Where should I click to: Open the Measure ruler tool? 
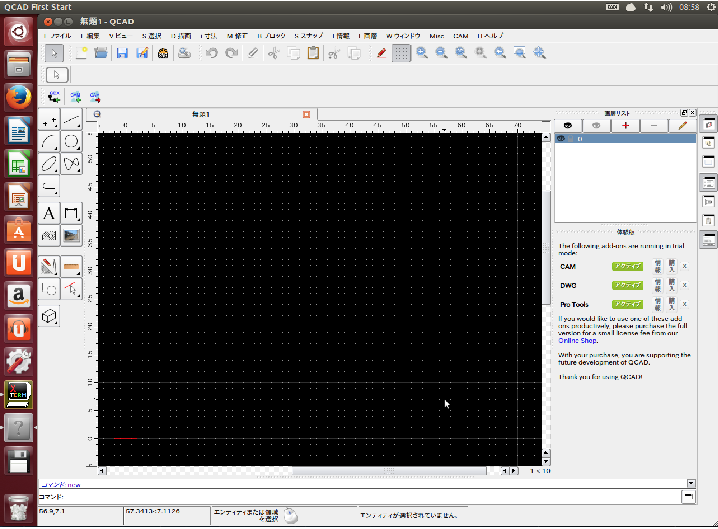[x=71, y=267]
